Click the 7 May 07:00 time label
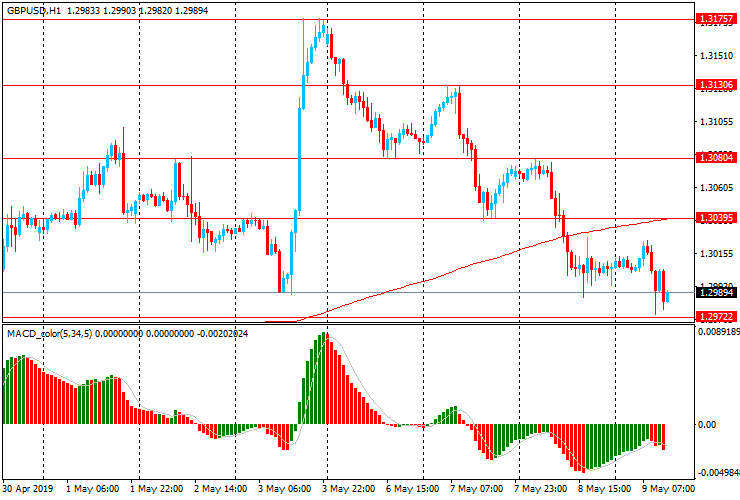Image resolution: width=740 pixels, height=500 pixels. tap(477, 488)
